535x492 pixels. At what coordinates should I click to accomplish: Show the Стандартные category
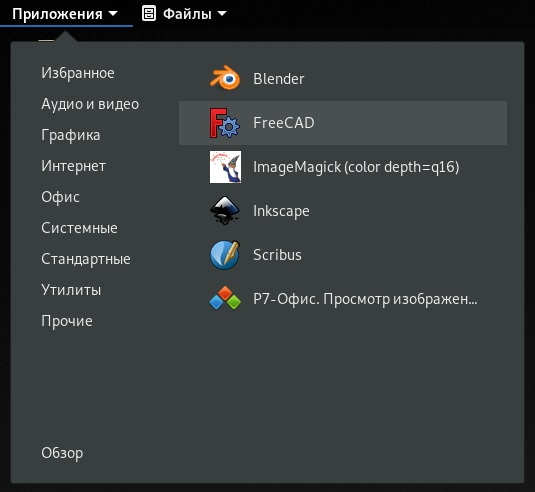pos(86,259)
